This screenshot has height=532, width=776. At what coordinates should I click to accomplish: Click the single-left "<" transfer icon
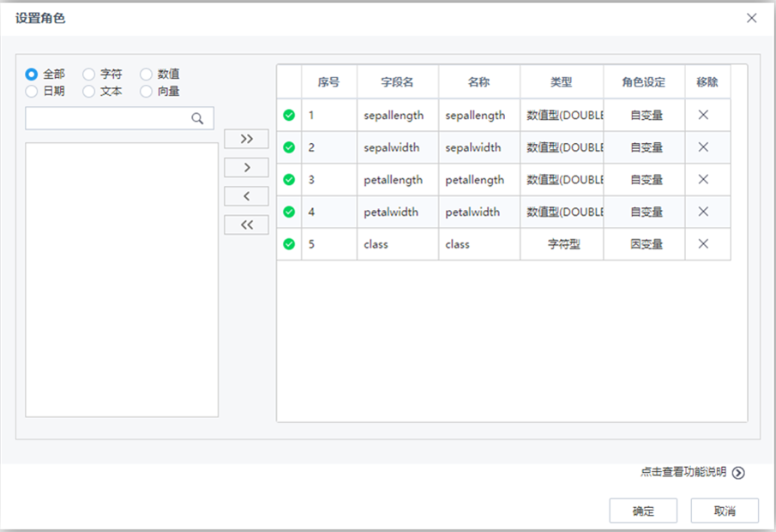coord(246,195)
